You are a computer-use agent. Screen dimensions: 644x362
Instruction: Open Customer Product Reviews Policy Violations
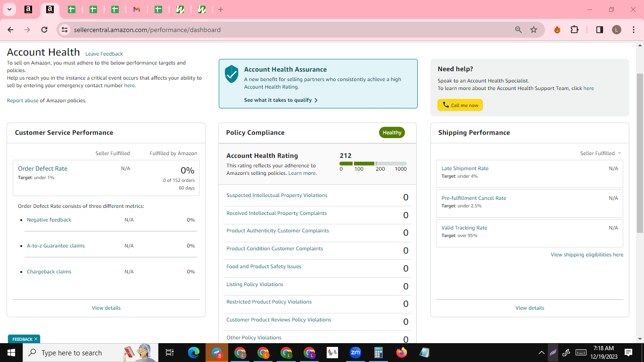[279, 320]
